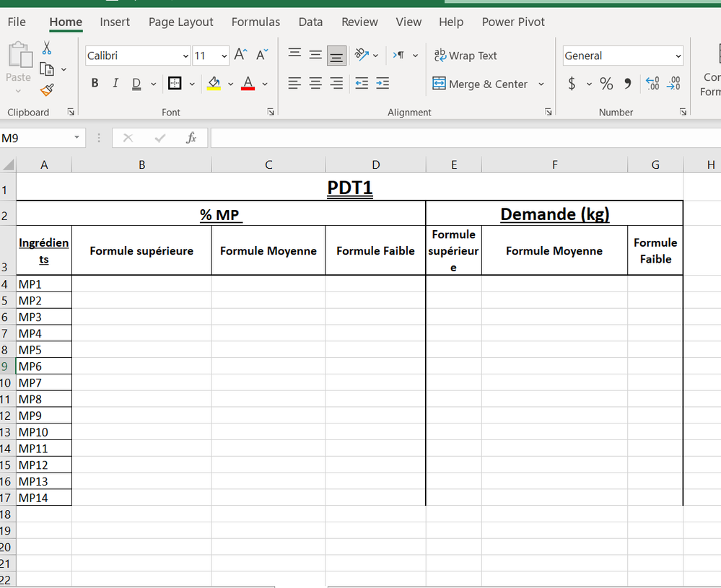
Task: Click the Copy icon
Action: pyautogui.click(x=46, y=69)
